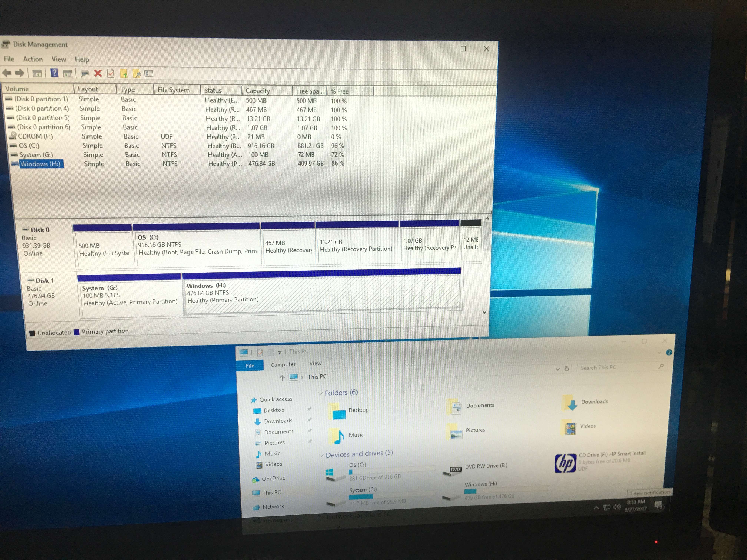Click the Up arrow in Explorer address bar
This screenshot has height=560, width=747.
click(x=282, y=378)
